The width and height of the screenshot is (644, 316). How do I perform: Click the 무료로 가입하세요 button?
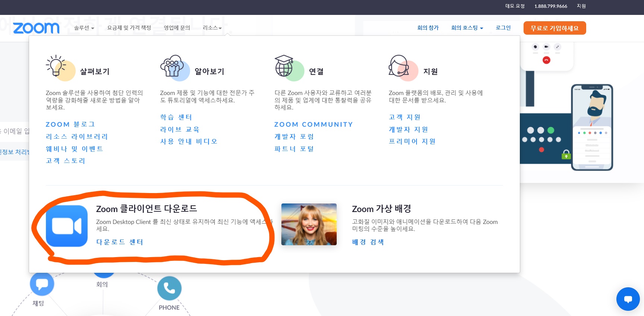(x=555, y=28)
